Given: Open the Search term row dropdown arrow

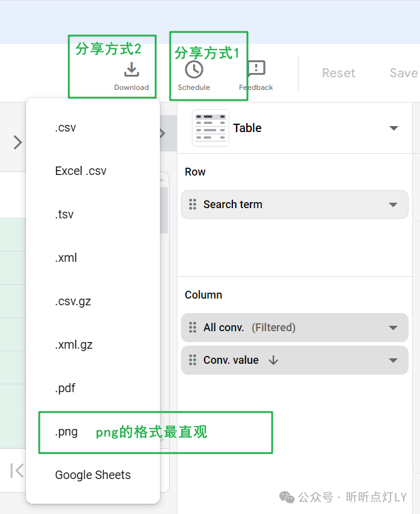Looking at the screenshot, I should click(393, 205).
